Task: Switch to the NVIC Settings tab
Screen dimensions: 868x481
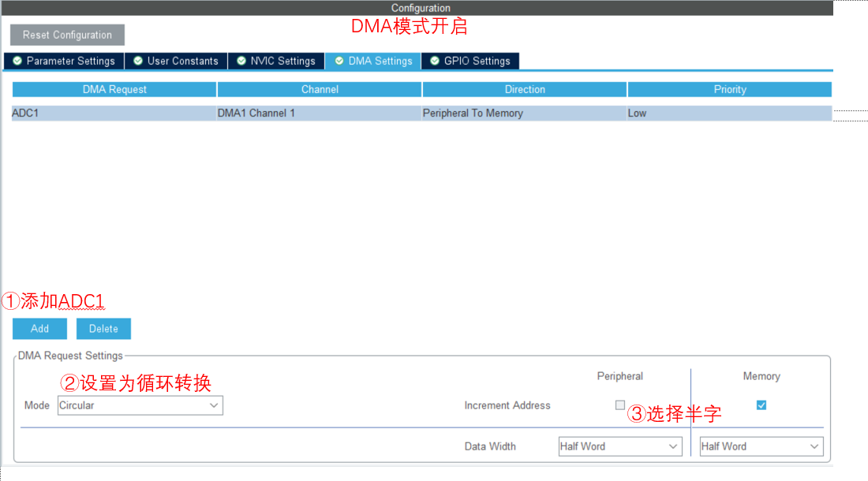Action: pyautogui.click(x=276, y=61)
